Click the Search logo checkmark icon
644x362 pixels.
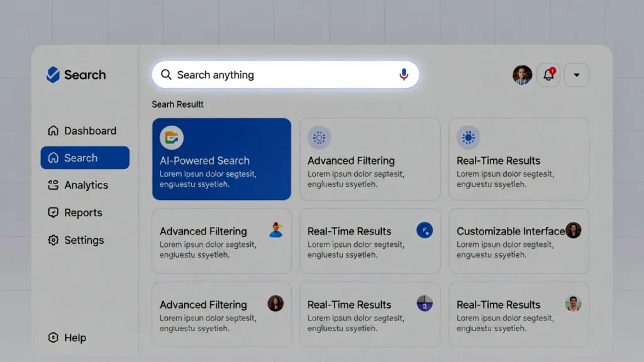point(53,75)
